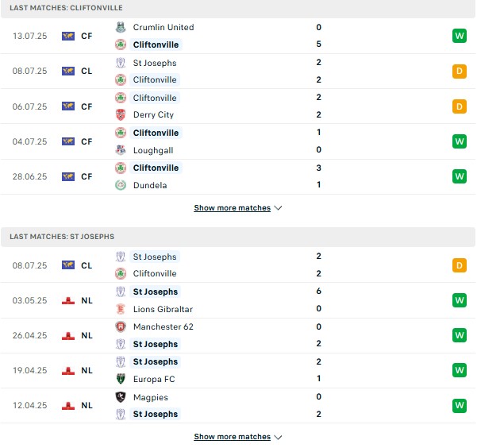Click the Lions Gibraltar crest
Screen dimensions: 477x448
coord(121,309)
